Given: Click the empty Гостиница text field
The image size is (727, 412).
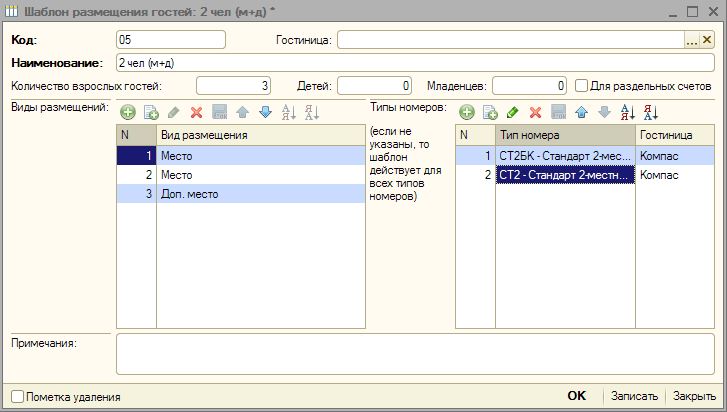Looking at the screenshot, I should [510, 40].
